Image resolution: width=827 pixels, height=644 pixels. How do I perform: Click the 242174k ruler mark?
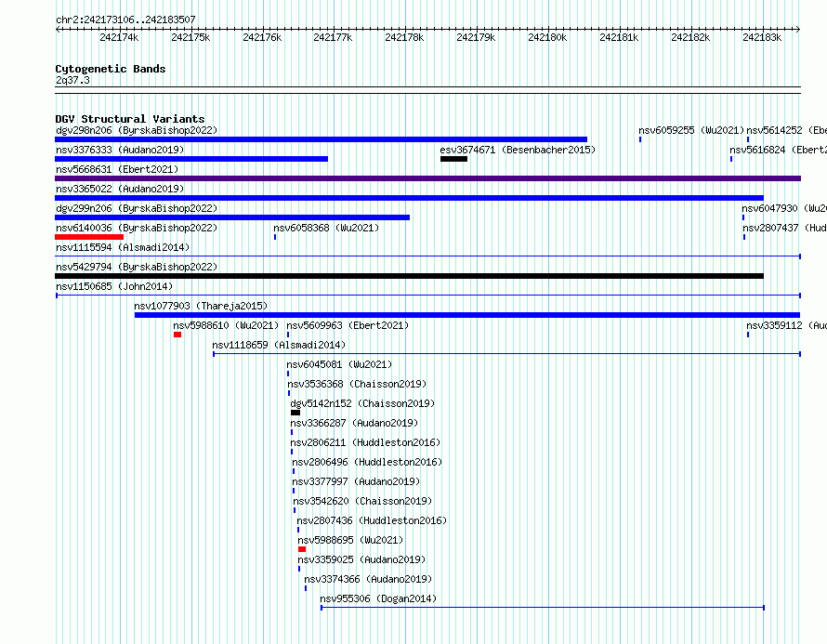[x=119, y=37]
